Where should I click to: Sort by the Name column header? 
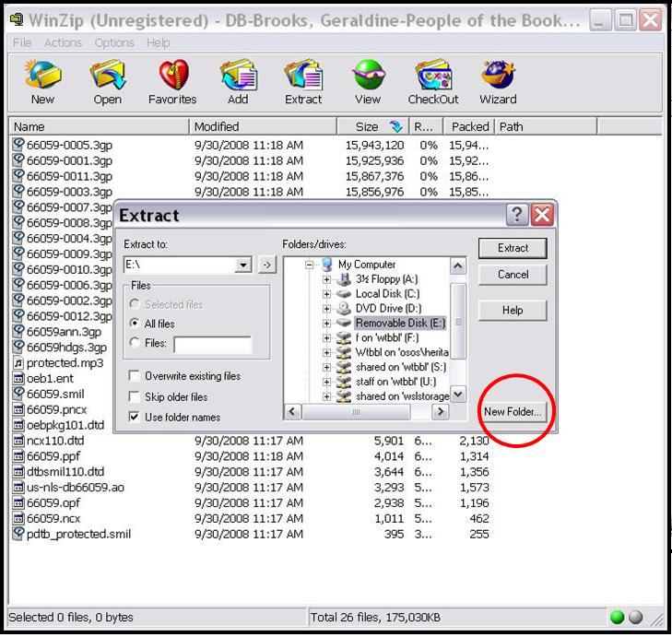click(99, 126)
